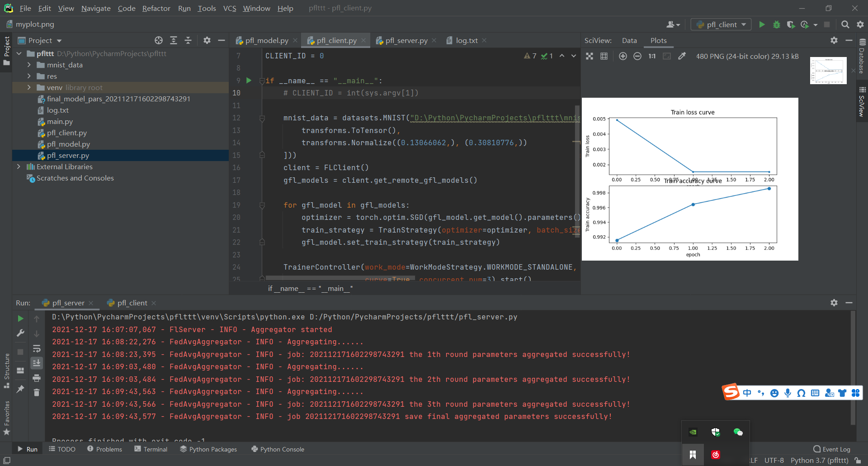Open main.py in the project tree

coord(60,121)
